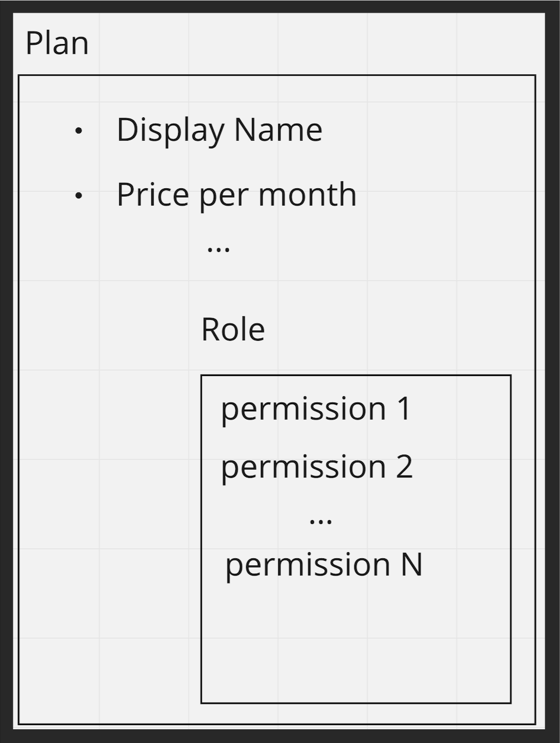Click the "Role" heading label
560x743 pixels.
[x=233, y=329]
